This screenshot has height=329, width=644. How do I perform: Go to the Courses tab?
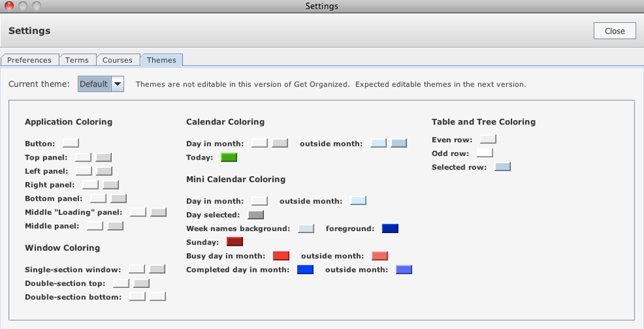tap(117, 60)
